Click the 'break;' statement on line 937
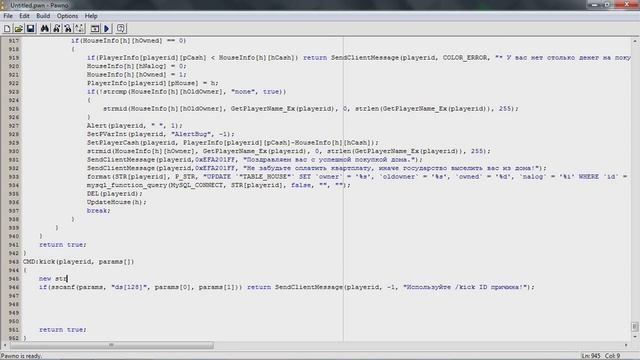This screenshot has height=360, width=640. pos(98,211)
